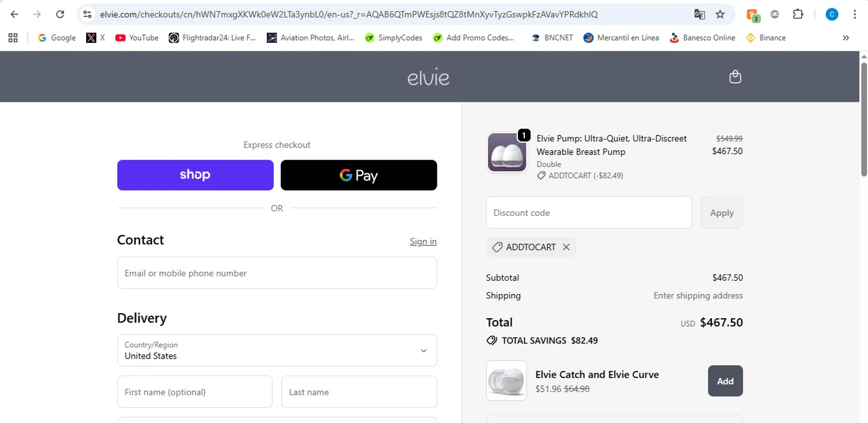Click the Subtotal $467.50 value
This screenshot has width=868, height=423.
pyautogui.click(x=727, y=278)
